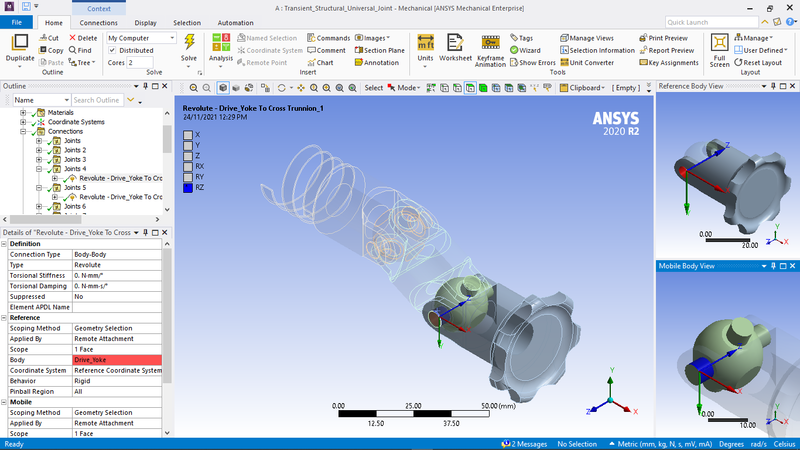Click the Rotate tool in graphics toolbar

click(x=281, y=88)
